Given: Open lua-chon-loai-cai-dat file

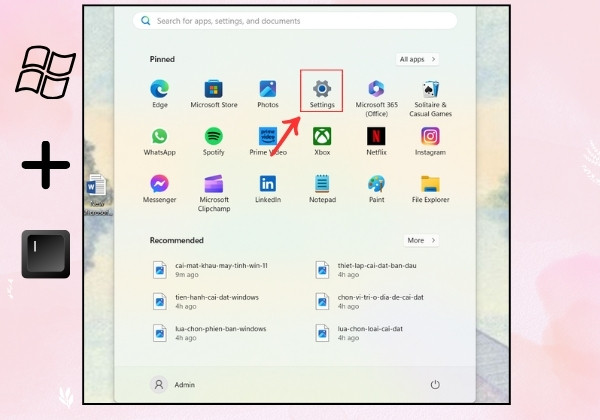Looking at the screenshot, I should tap(359, 333).
